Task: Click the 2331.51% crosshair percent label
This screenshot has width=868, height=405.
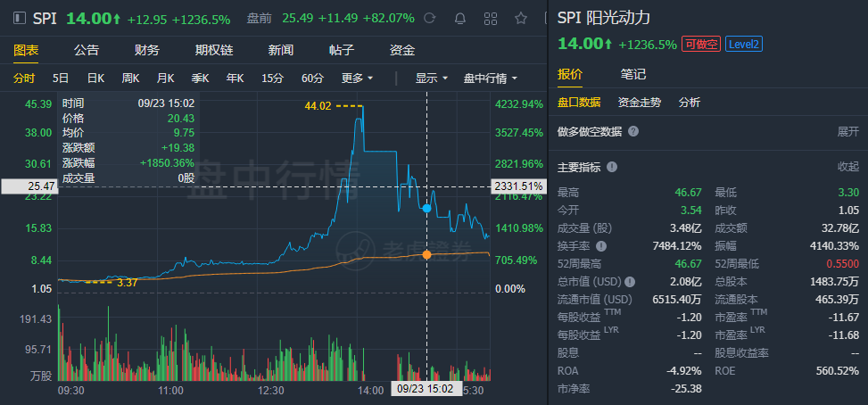Action: [518, 186]
